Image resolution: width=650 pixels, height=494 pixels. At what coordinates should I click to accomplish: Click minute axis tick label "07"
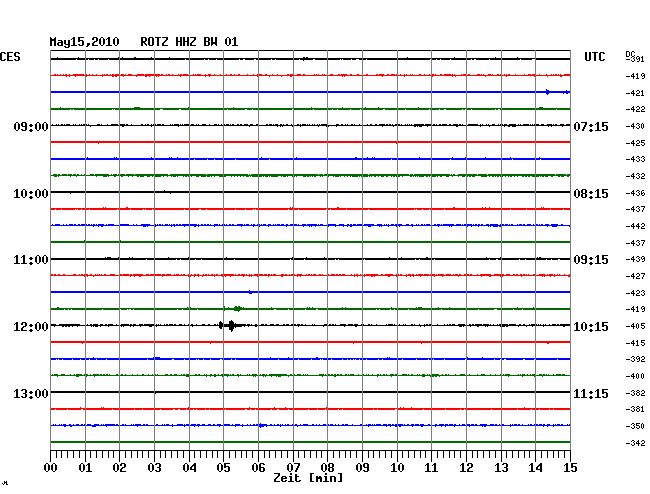[293, 467]
